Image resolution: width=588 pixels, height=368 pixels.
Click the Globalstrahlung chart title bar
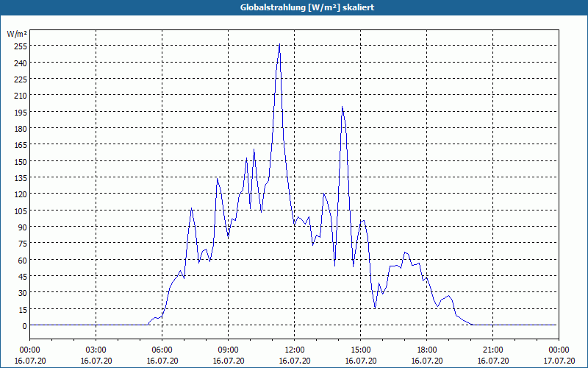tap(294, 7)
